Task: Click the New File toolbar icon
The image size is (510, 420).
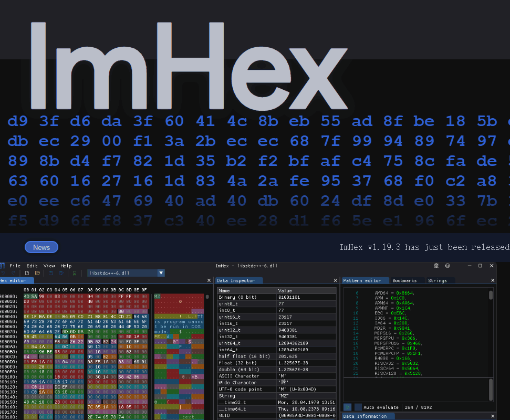Action: 27,273
